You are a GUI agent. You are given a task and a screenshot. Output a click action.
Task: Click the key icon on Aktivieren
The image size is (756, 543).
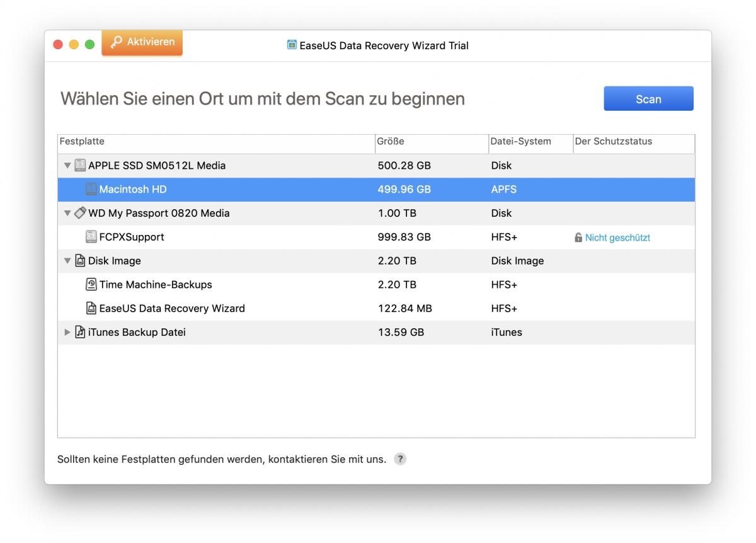tap(116, 42)
